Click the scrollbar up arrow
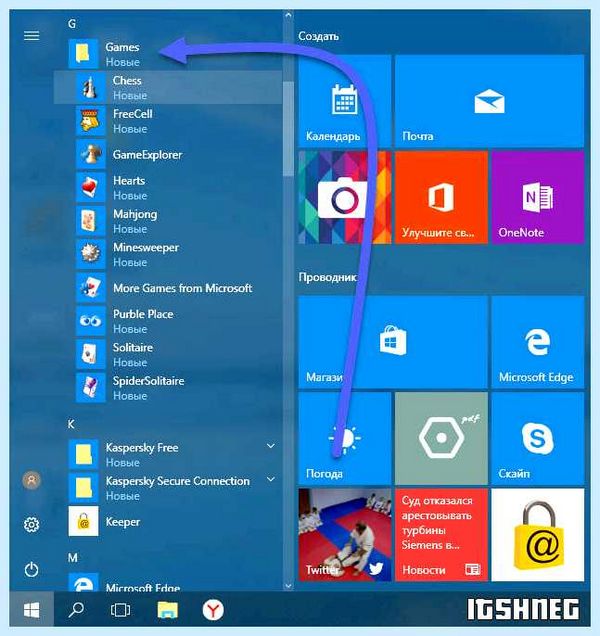 pyautogui.click(x=288, y=15)
